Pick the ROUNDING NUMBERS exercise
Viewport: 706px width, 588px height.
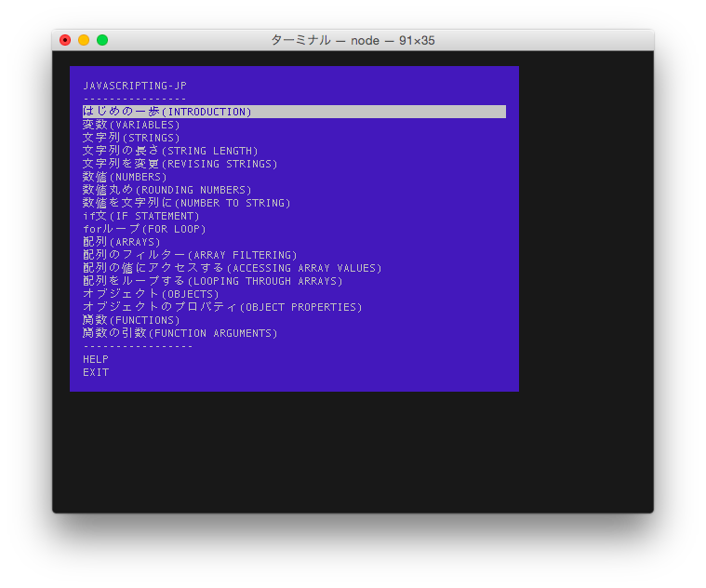[x=167, y=190]
